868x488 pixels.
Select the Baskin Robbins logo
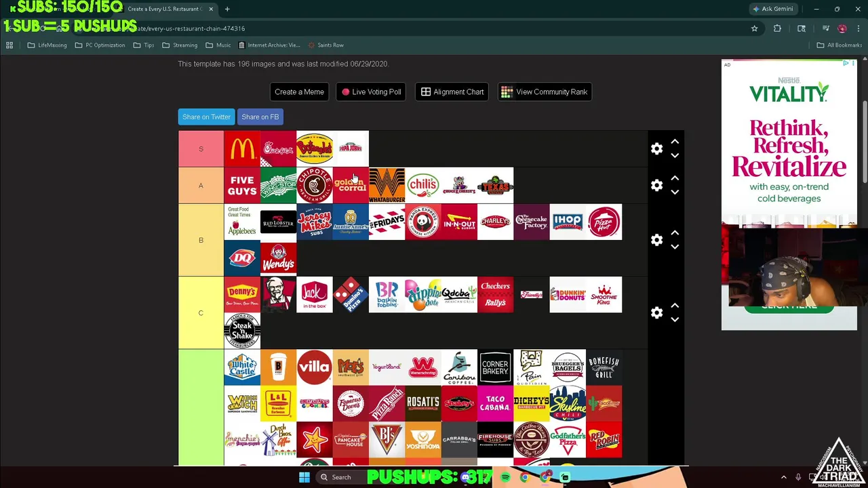pos(387,295)
